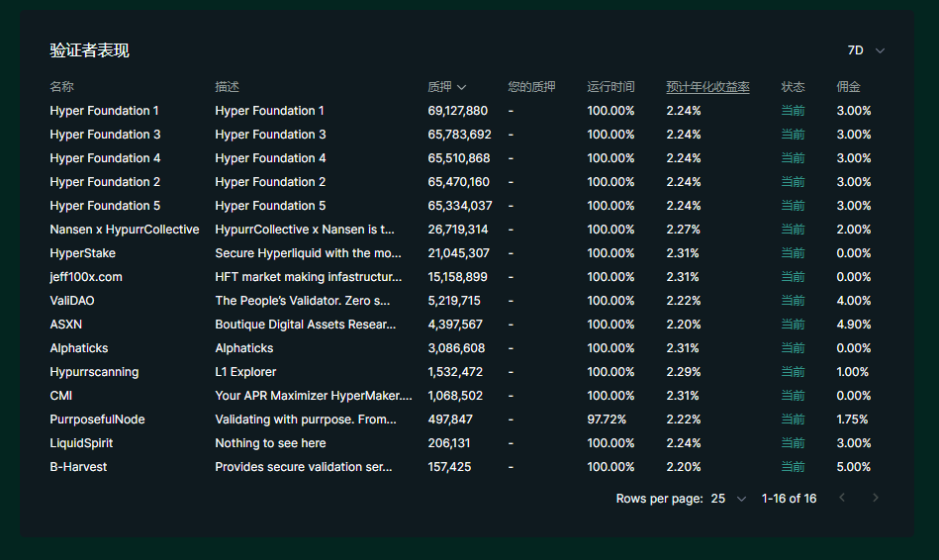939x560 pixels.
Task: Click the 名称 column header
Action: tap(61, 87)
